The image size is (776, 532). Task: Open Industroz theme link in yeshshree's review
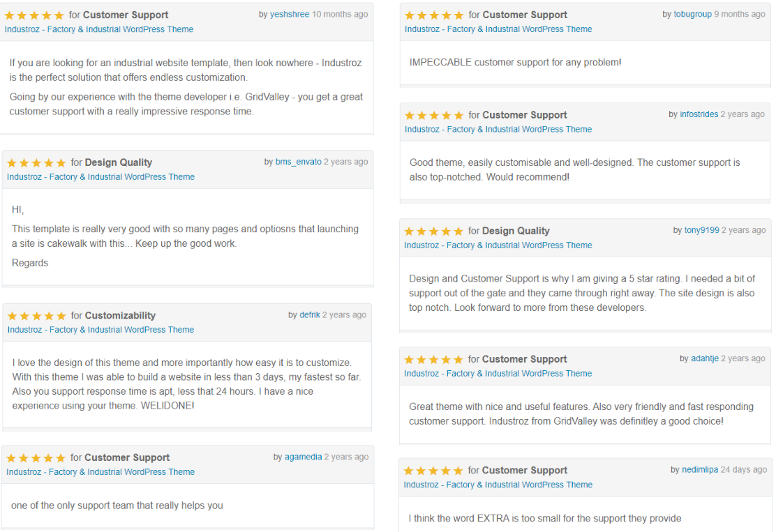(x=99, y=29)
